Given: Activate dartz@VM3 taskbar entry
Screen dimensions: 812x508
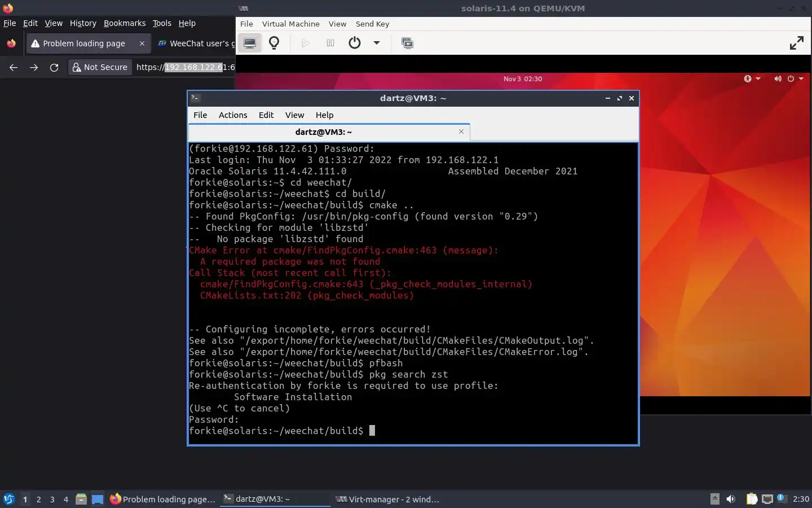Looking at the screenshot, I should [x=275, y=499].
